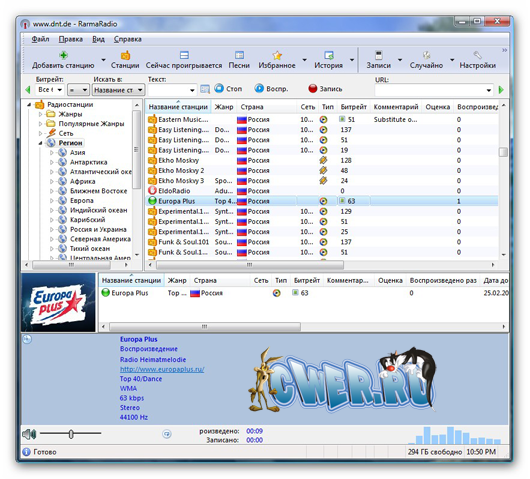Sort by Страна column in upper list
Viewport: 530px width, 479px height.
tap(266, 107)
